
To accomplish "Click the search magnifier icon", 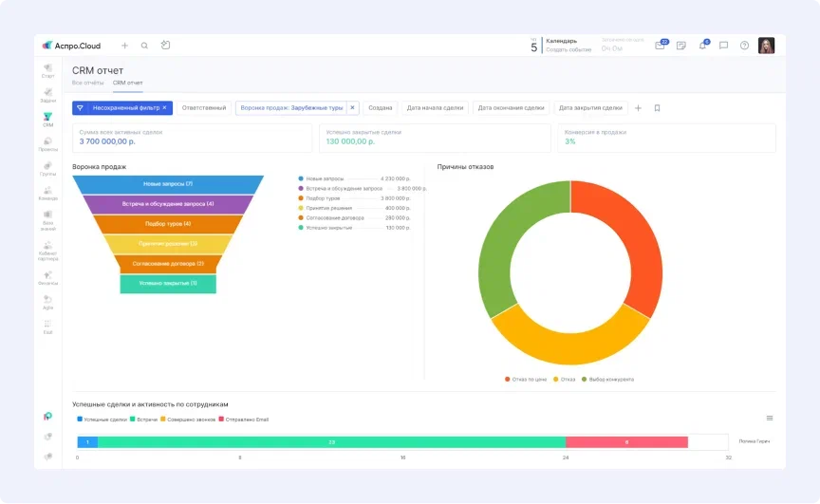I will [144, 46].
